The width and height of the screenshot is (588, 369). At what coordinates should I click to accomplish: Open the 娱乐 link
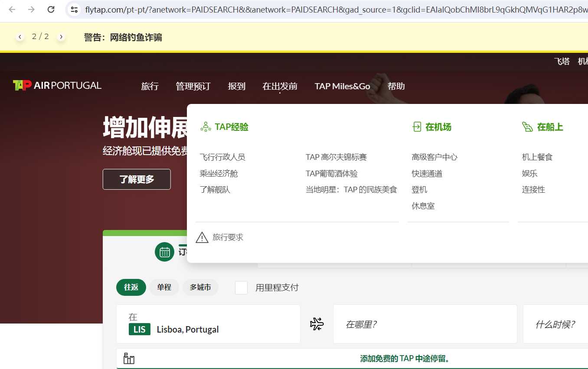pos(529,174)
